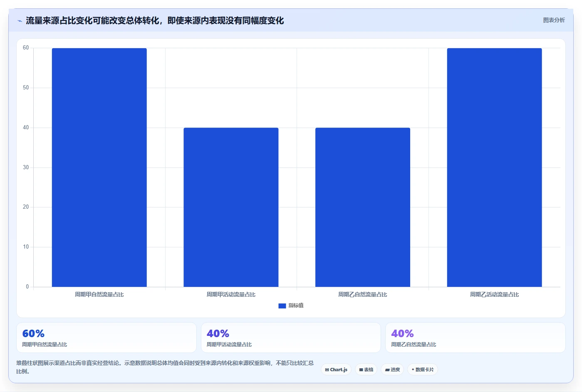Click the 周期甲活动流量占比 caption in the stat card
The image size is (582, 392).
click(229, 345)
